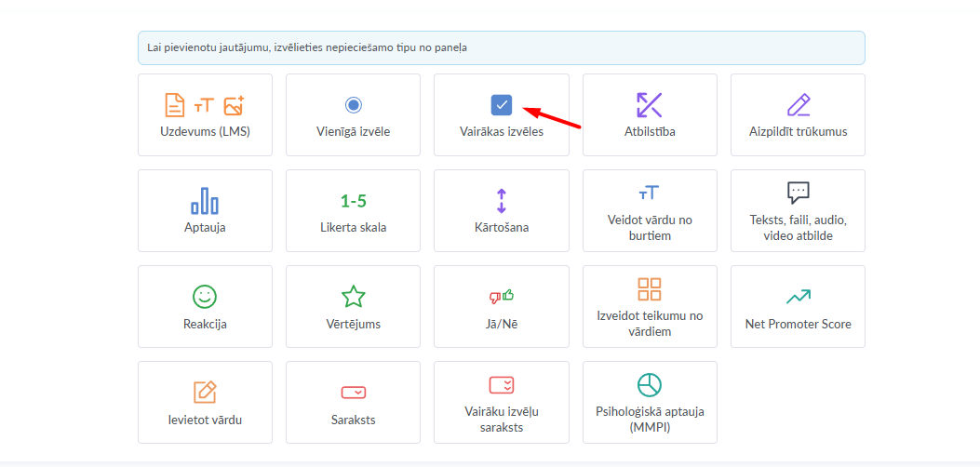The height and width of the screenshot is (467, 980).
Task: Select the Ievietot vārdu edit icon
Action: (x=205, y=392)
